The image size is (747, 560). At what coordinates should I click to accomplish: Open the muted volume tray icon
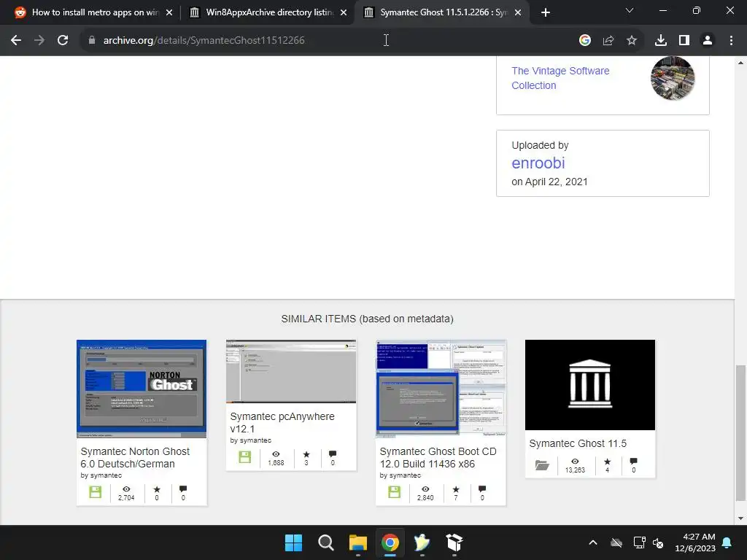[658, 542]
